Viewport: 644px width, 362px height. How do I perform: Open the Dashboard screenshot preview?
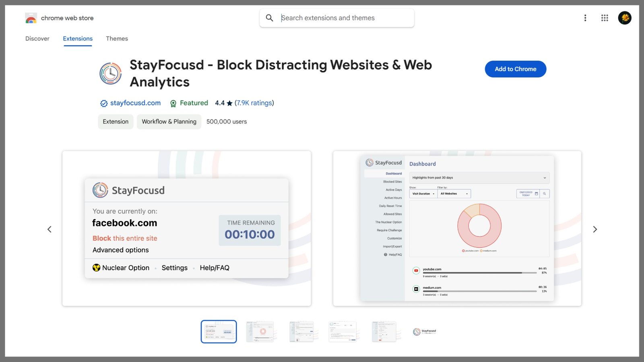(457, 228)
